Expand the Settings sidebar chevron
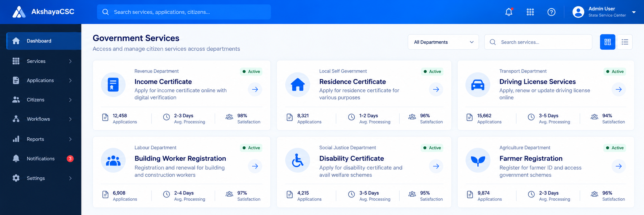 (x=70, y=178)
